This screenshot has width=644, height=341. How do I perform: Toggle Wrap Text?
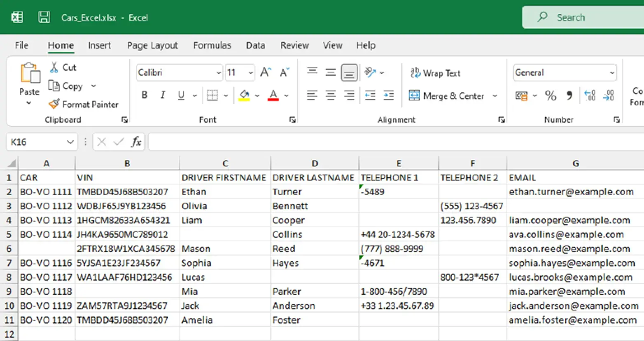coord(435,73)
